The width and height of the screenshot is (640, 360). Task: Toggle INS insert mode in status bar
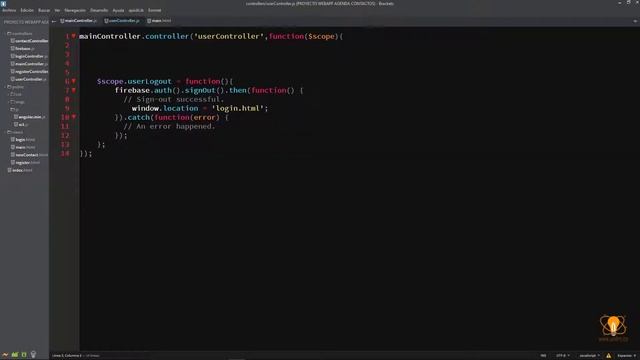pyautogui.click(x=543, y=356)
